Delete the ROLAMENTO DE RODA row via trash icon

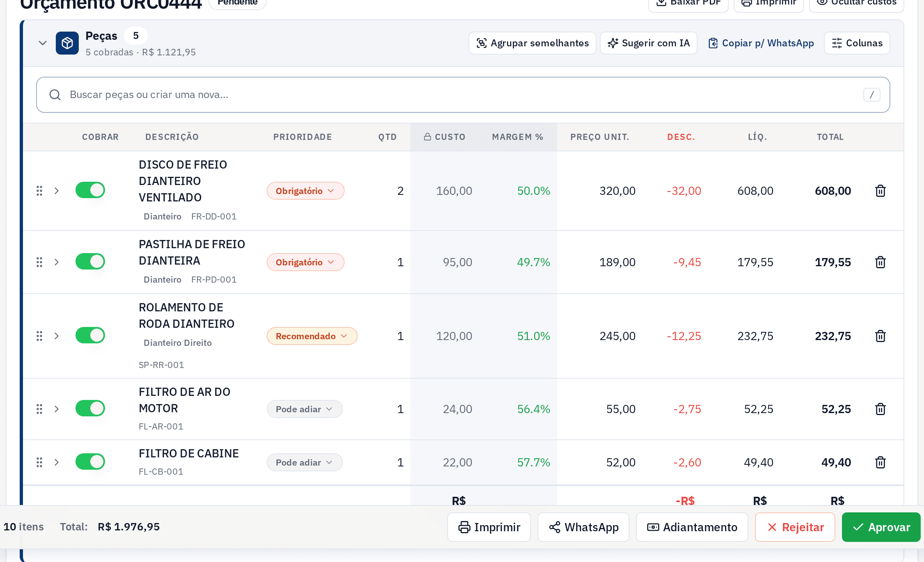pyautogui.click(x=880, y=336)
